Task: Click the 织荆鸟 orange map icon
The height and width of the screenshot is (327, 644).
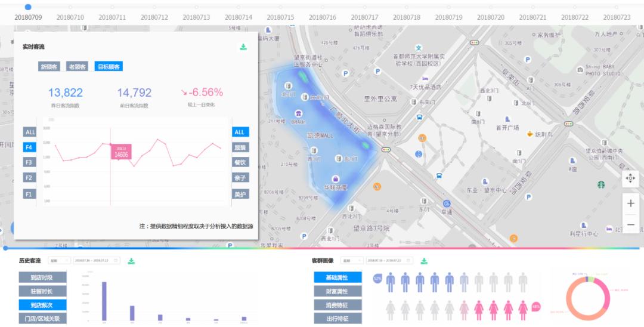Action: [x=530, y=134]
